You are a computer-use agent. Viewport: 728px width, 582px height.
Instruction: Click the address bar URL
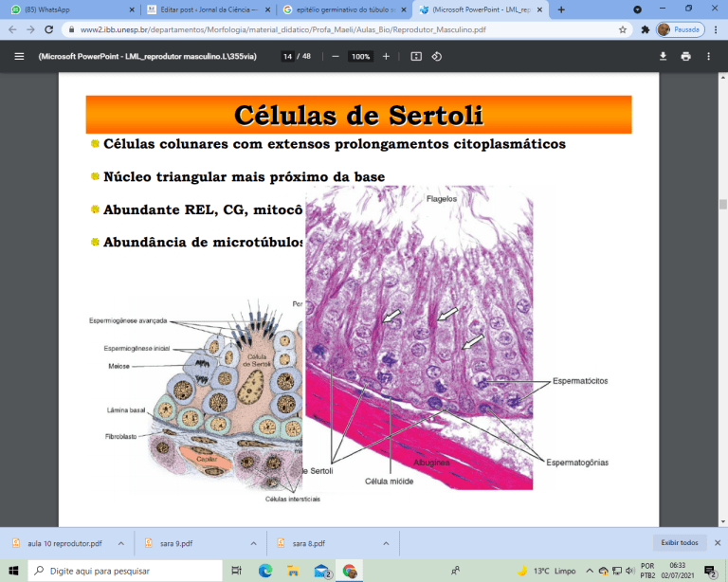283,29
